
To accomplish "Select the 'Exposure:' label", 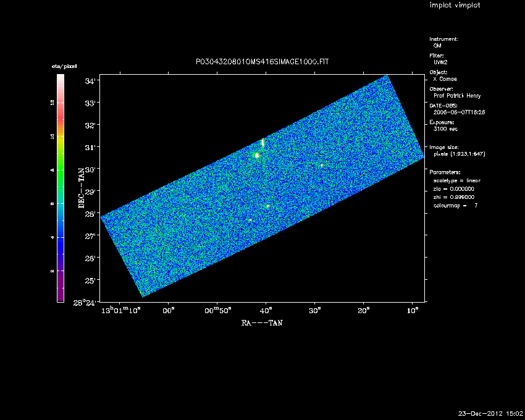I will (442, 122).
